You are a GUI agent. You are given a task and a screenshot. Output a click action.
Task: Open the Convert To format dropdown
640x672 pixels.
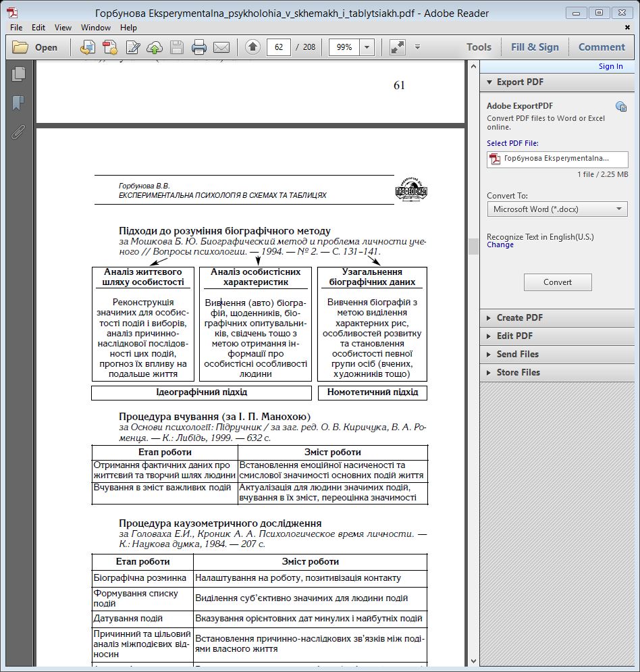click(557, 209)
